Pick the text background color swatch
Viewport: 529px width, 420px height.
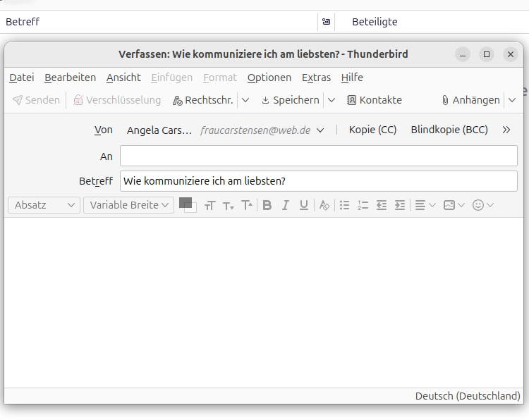point(193,209)
